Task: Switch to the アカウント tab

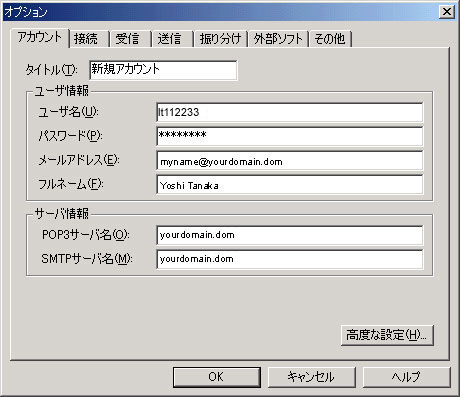Action: tap(40, 38)
